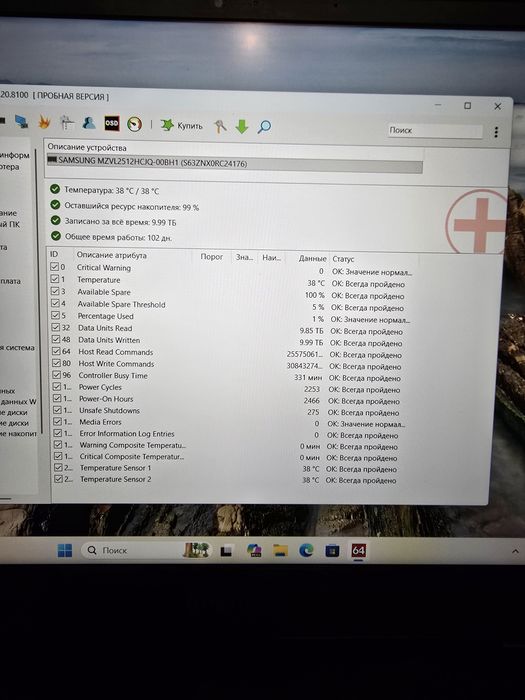This screenshot has height=700, width=525.
Task: Click the Купить buy button
Action: point(182,125)
